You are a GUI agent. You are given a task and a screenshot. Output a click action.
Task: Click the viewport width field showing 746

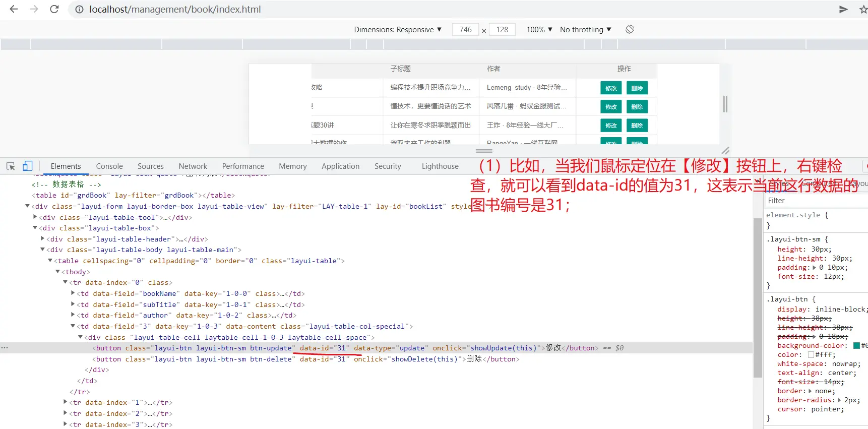[465, 30]
